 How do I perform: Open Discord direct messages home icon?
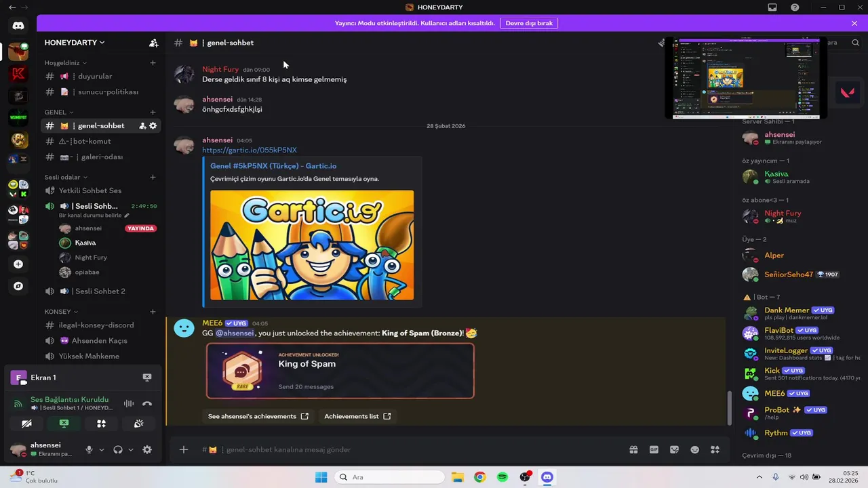tap(18, 26)
